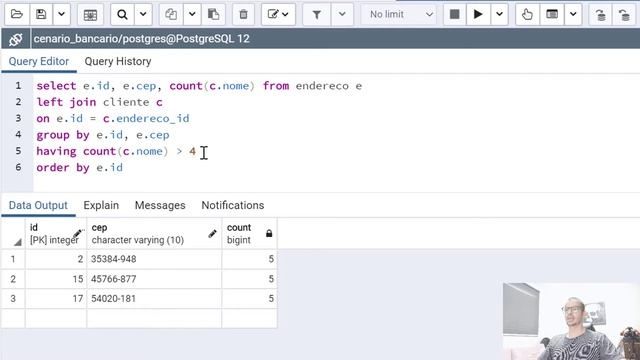Open the No limit rows combo box
Image resolution: width=640 pixels, height=360 pixels.
click(398, 15)
